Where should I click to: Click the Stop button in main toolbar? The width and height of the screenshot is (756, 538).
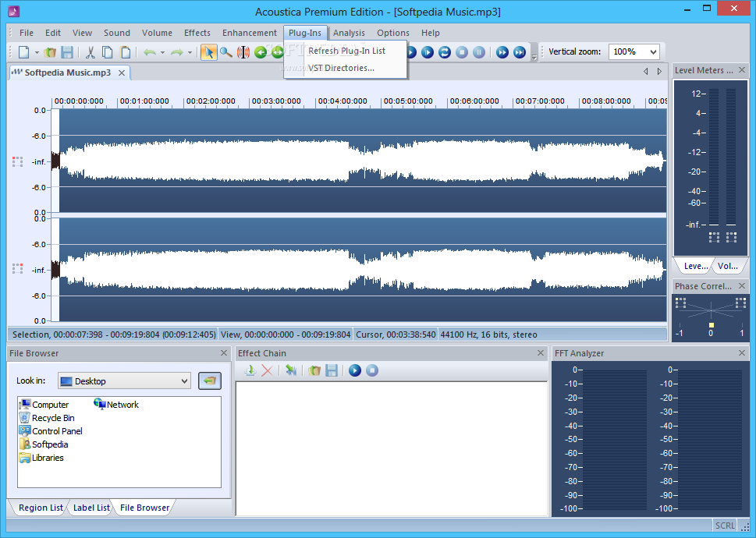[462, 52]
